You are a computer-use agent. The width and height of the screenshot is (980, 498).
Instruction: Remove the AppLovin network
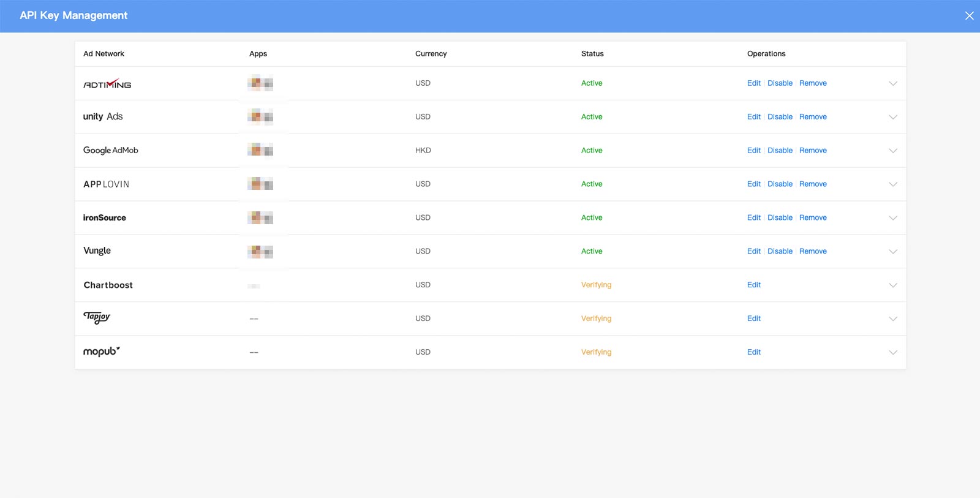tap(813, 184)
